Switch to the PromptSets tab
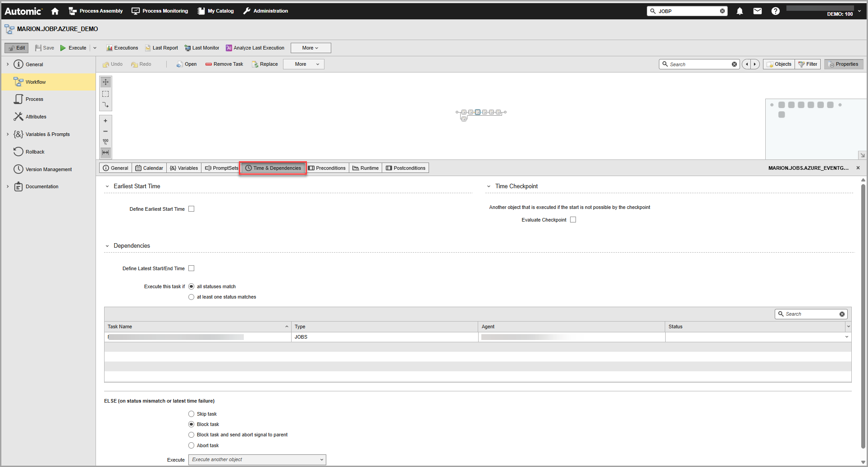The image size is (868, 467). [221, 168]
